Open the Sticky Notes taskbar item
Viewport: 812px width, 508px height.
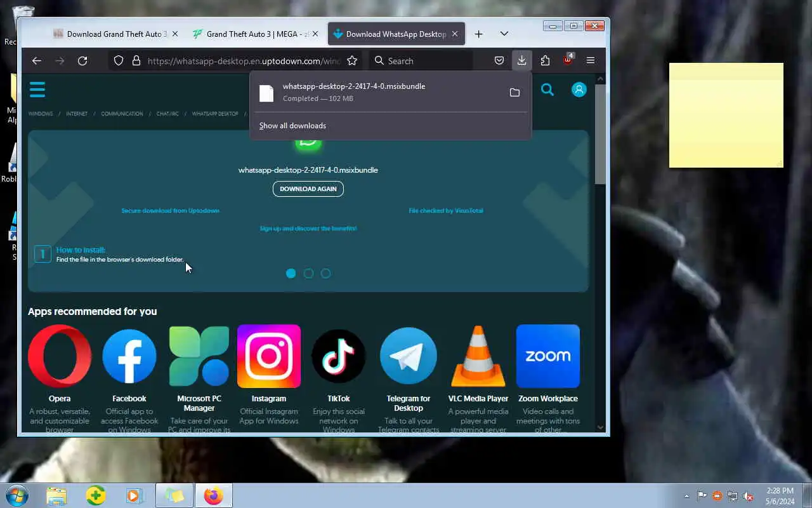coord(174,495)
